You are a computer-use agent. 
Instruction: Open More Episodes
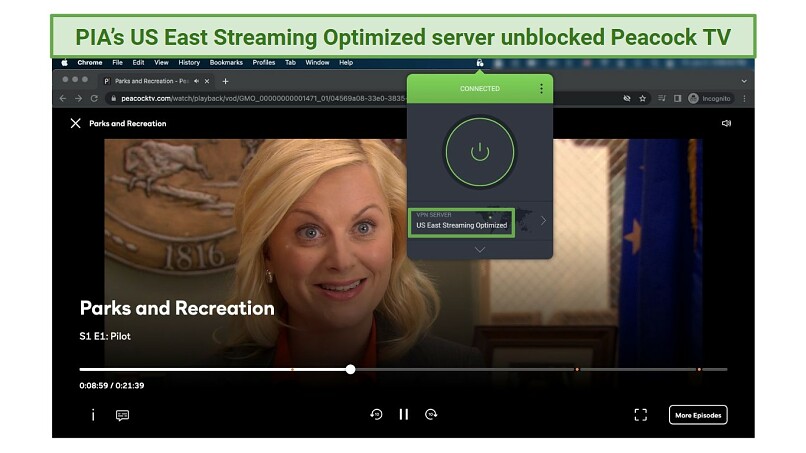pyautogui.click(x=698, y=415)
